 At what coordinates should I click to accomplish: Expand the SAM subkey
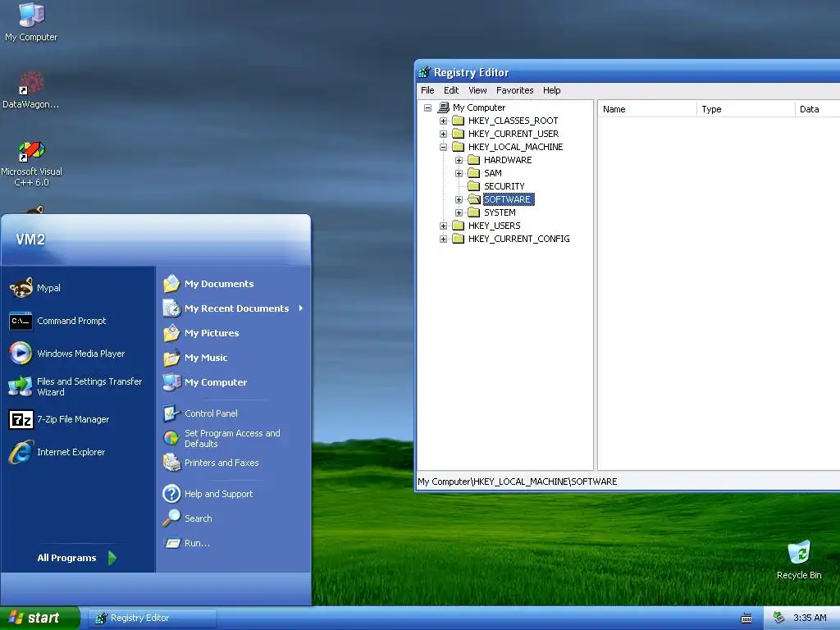(459, 173)
